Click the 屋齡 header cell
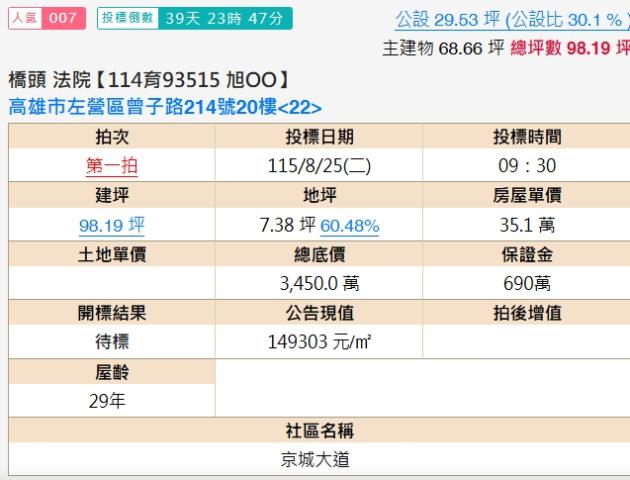630x480 pixels. [x=112, y=372]
